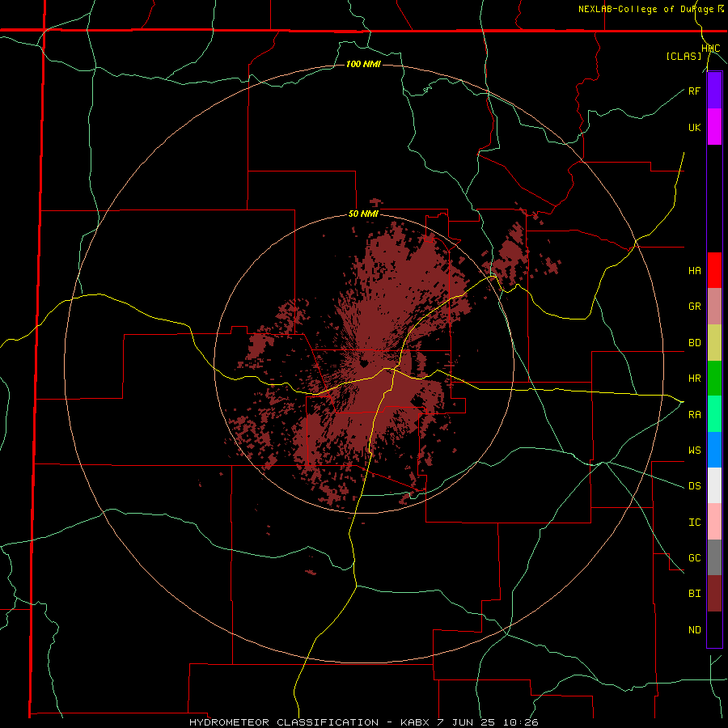Select the BD big drops yellow swatch
The height and width of the screenshot is (728, 728).
[x=714, y=343]
